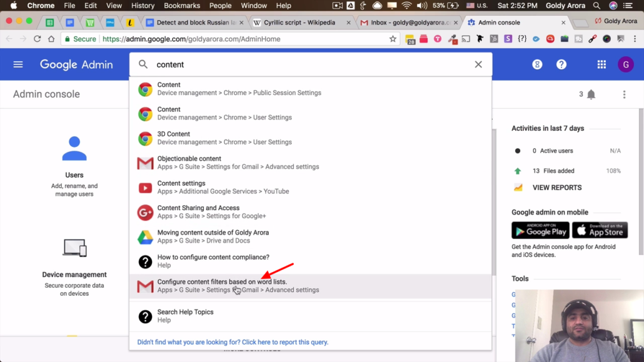Open the Chrome three-dot menu in the toolbar
Screen dimensions: 644x362
point(635,39)
